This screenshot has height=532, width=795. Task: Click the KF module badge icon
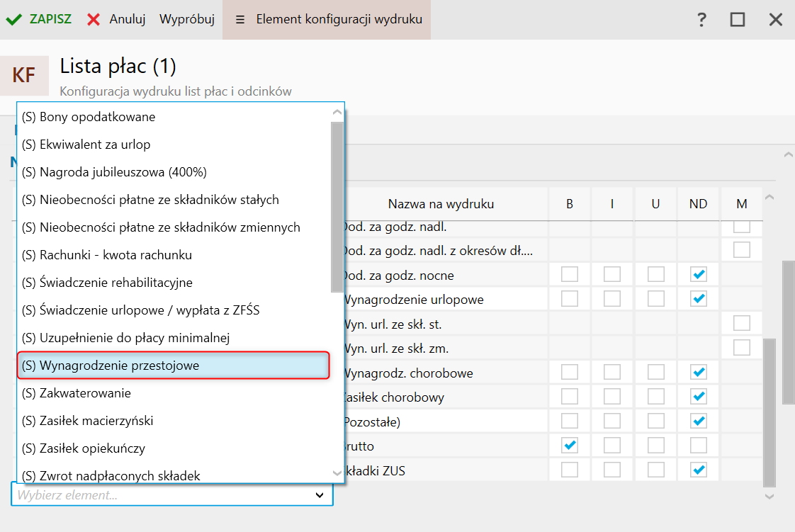pyautogui.click(x=24, y=75)
